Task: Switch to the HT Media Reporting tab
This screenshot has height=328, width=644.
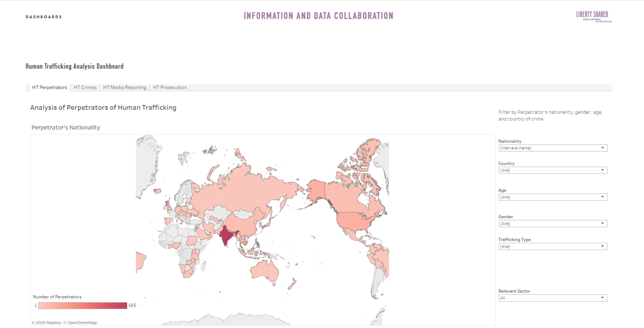Action: click(125, 87)
